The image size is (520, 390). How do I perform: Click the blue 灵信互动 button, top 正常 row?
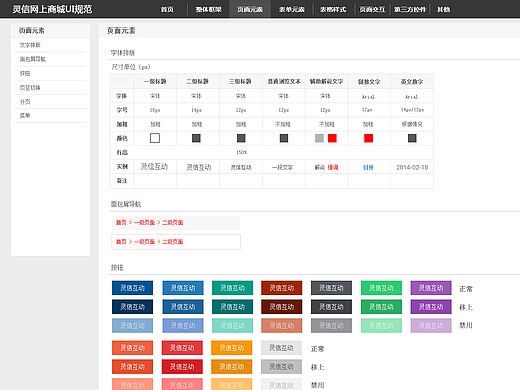183,288
